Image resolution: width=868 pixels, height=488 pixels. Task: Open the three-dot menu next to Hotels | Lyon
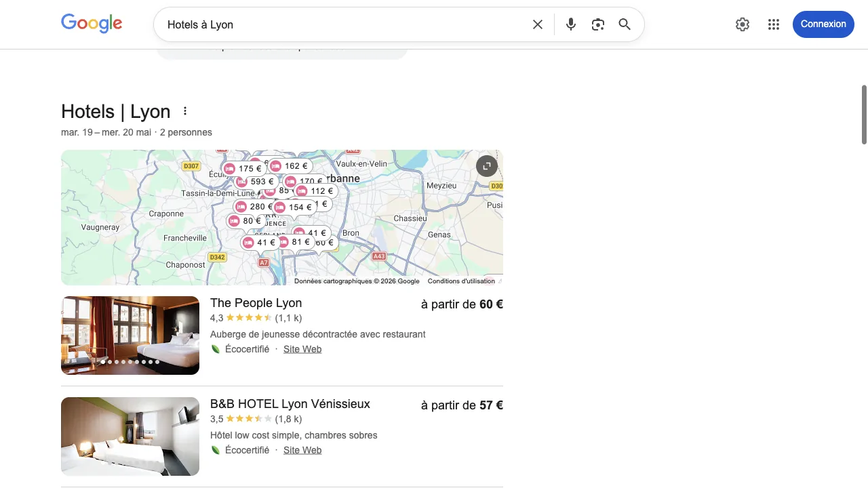184,111
